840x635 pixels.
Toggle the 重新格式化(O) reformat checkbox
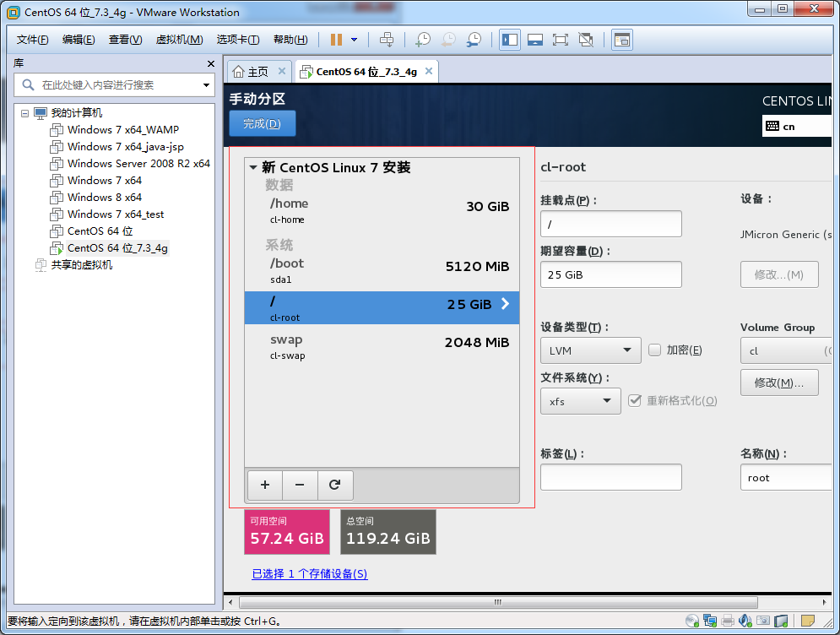coord(634,400)
